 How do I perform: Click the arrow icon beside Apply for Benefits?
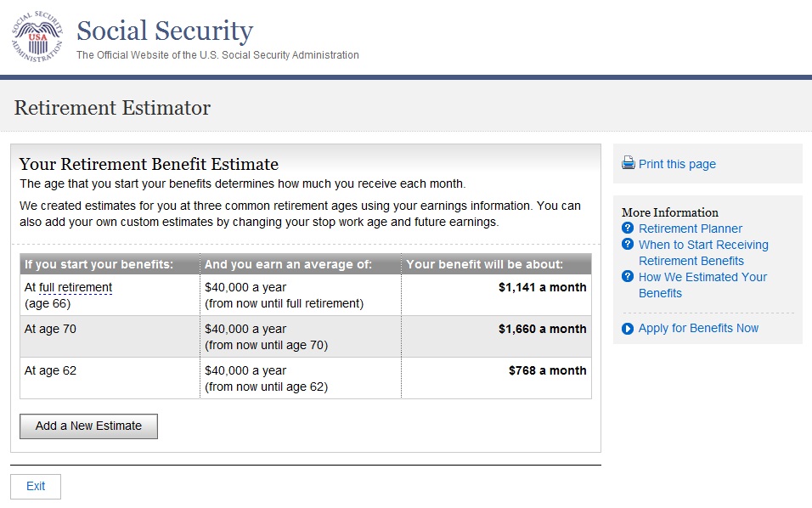tap(628, 329)
